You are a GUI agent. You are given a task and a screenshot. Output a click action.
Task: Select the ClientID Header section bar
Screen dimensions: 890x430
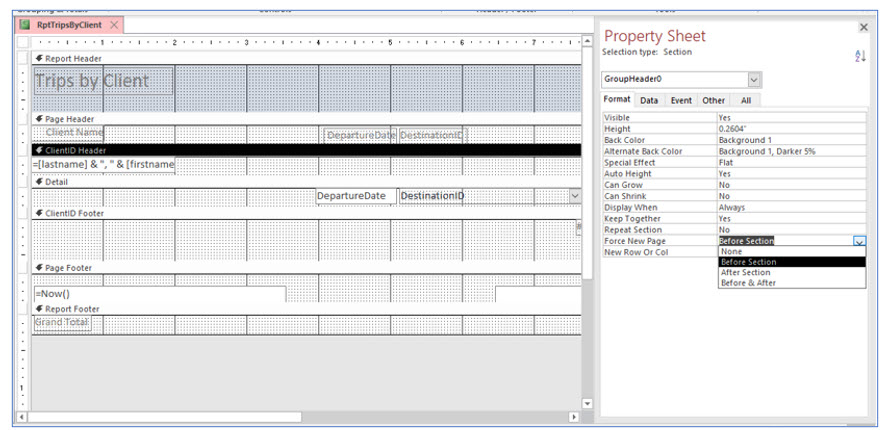click(x=307, y=150)
